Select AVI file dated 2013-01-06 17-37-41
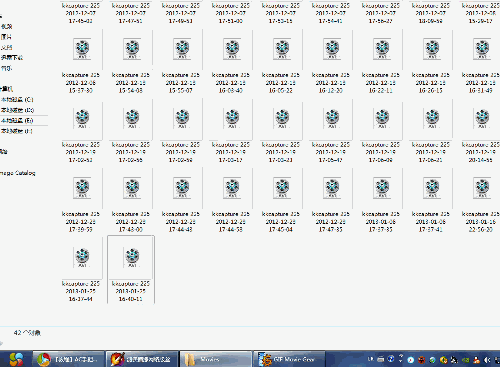 coord(431,200)
